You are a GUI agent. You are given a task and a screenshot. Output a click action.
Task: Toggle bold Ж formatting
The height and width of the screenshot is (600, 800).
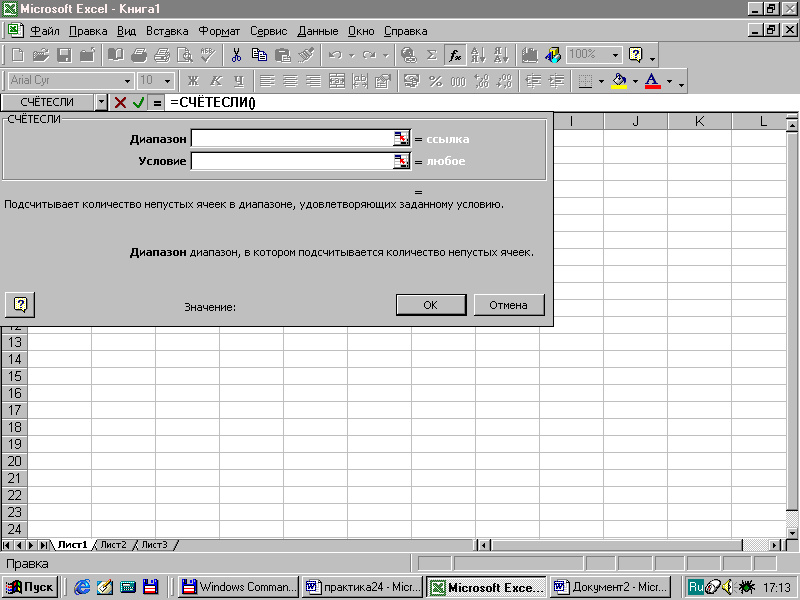(193, 81)
